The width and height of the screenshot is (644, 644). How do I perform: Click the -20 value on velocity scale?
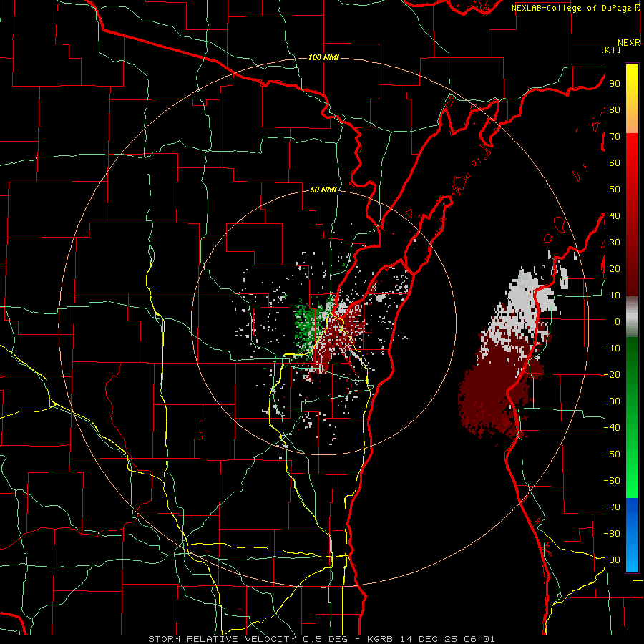click(x=612, y=375)
